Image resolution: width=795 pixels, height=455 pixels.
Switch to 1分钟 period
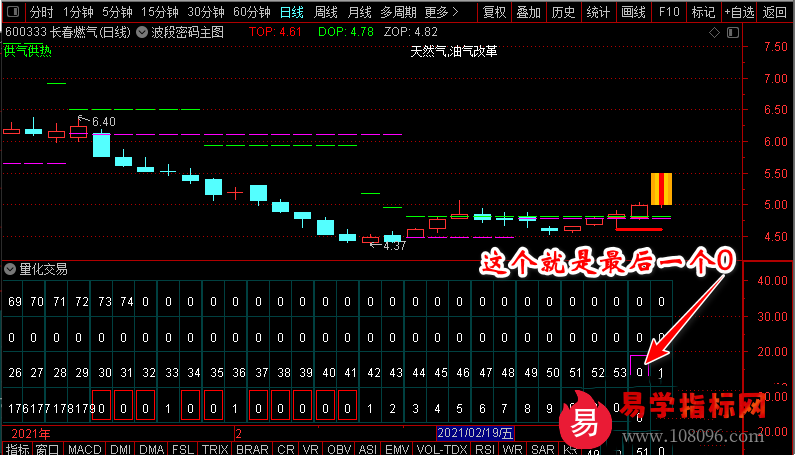click(x=78, y=12)
